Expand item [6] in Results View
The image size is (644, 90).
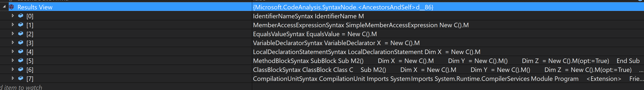pyautogui.click(x=13, y=69)
